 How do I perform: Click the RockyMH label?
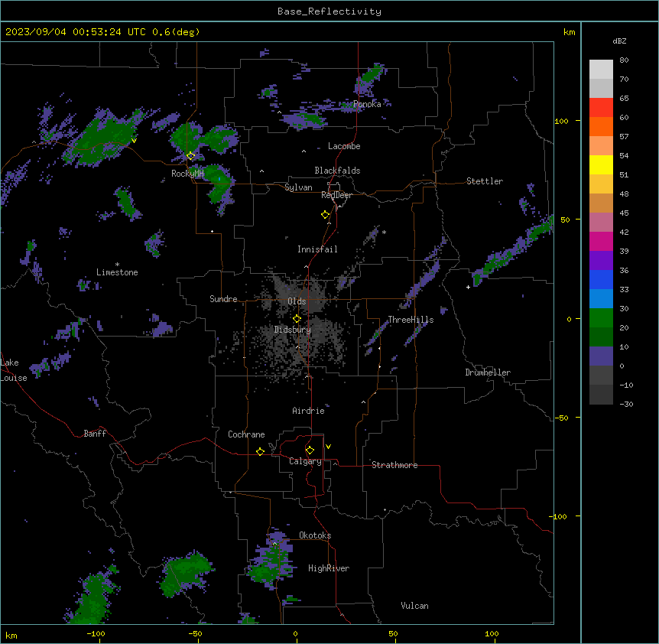click(187, 174)
